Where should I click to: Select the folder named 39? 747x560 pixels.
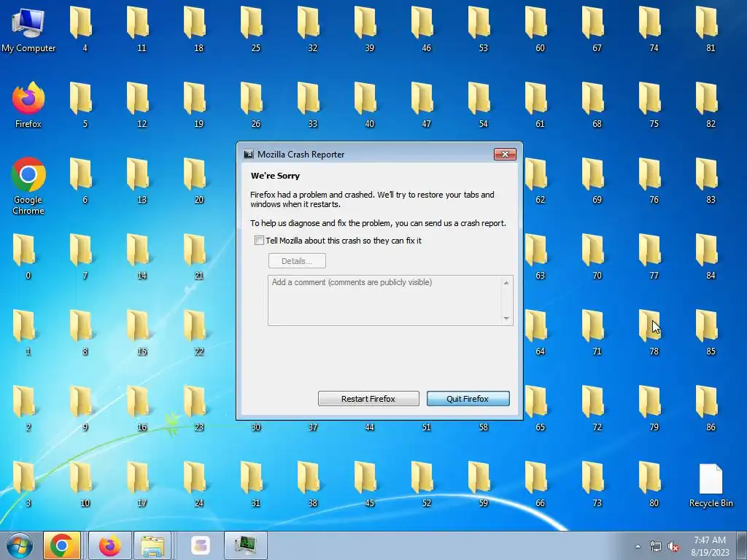coord(366,29)
